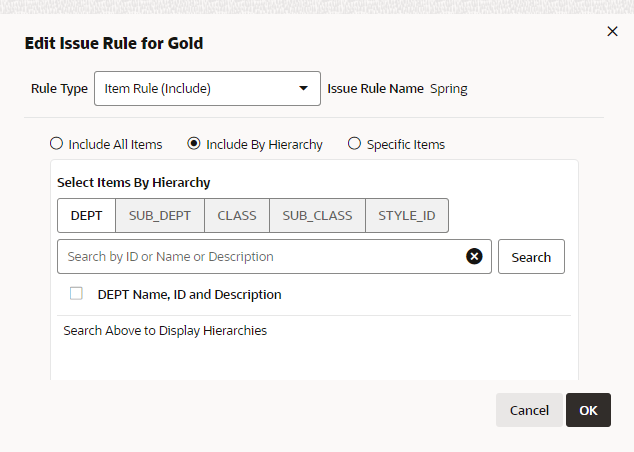
Task: Choose Include By Hierarchy radio button
Action: (x=194, y=144)
